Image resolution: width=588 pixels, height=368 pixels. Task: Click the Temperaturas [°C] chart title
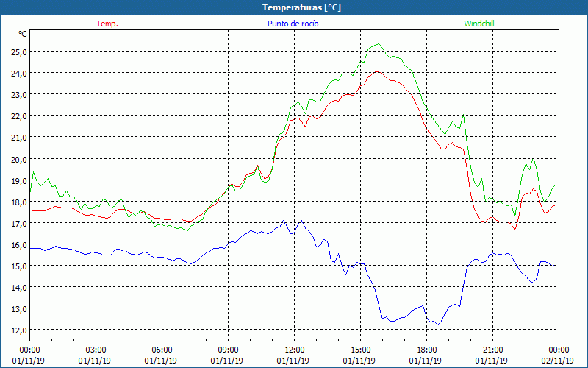[x=301, y=7]
